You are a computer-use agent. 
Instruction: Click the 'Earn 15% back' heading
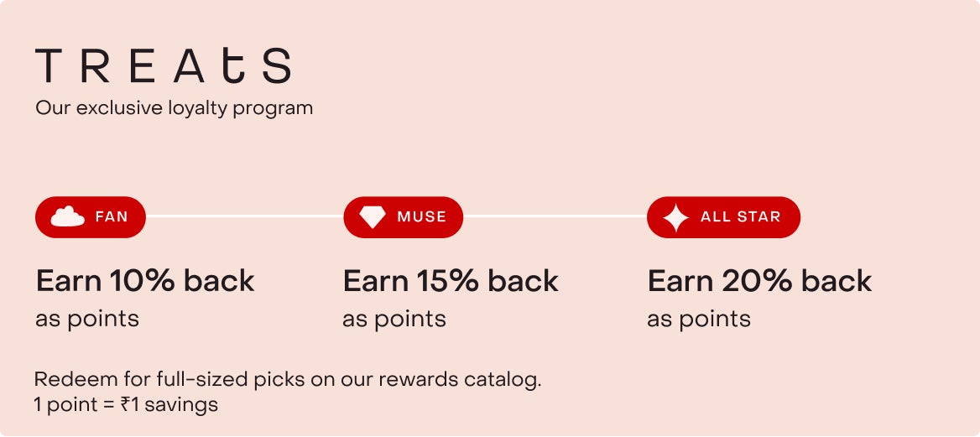451,281
